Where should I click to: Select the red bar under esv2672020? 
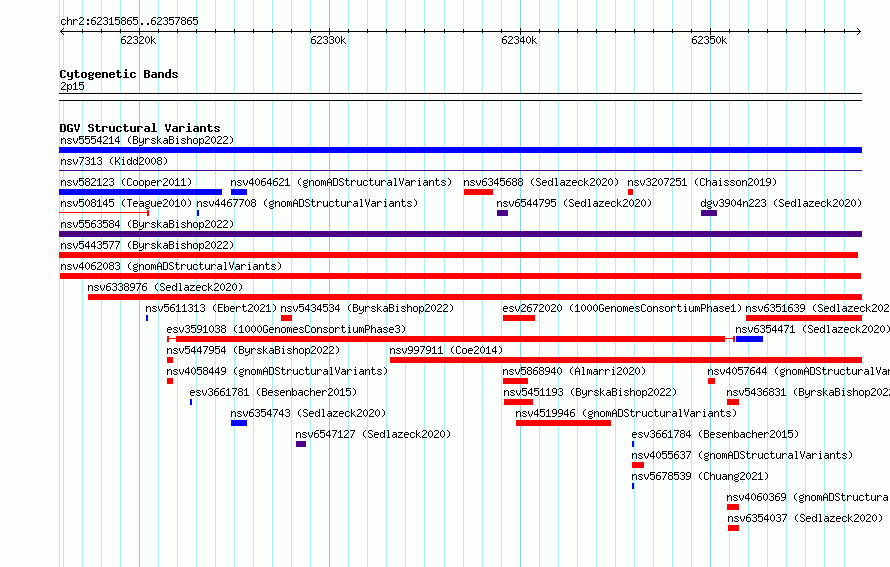pyautogui.click(x=519, y=318)
